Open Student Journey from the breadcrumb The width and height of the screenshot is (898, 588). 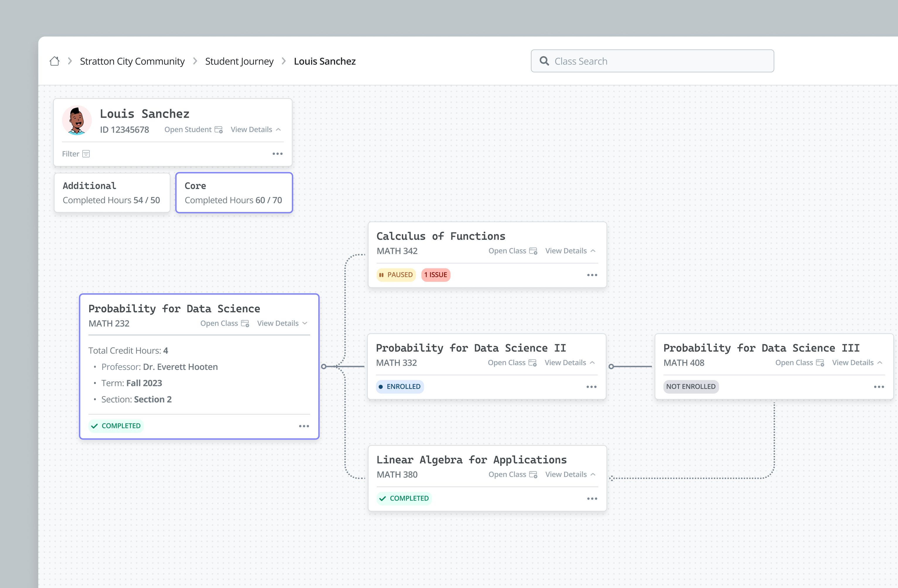[239, 61]
